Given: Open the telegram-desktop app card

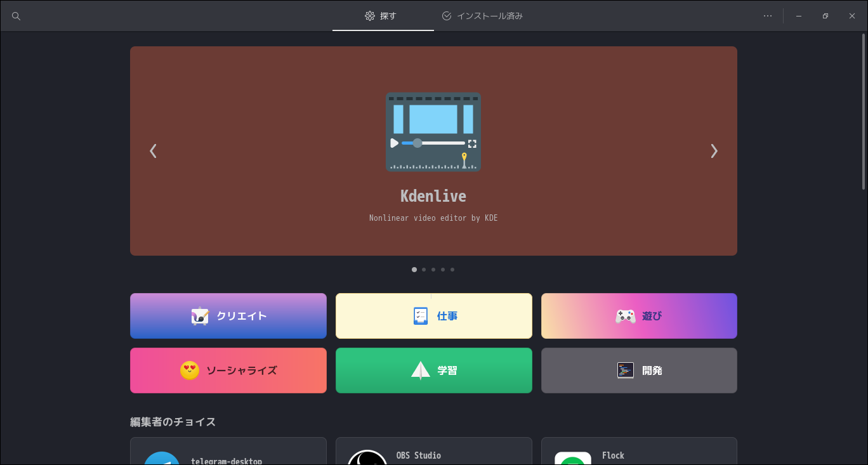Looking at the screenshot, I should [x=228, y=451].
